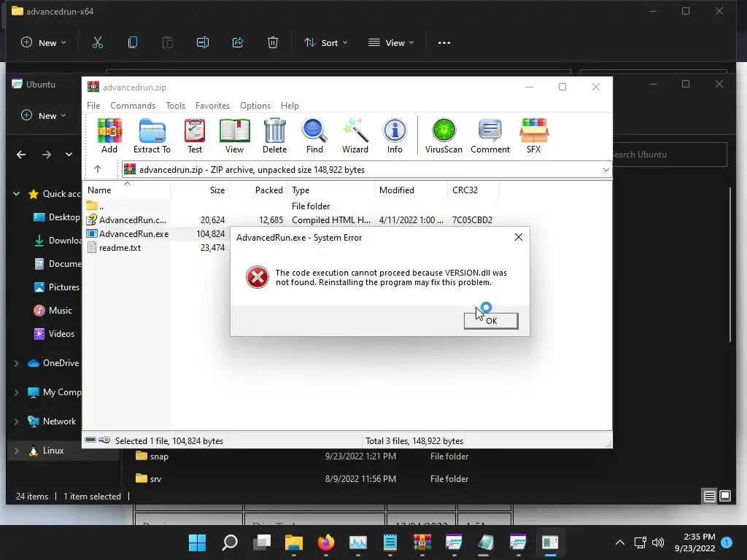
Task: Select snap folder in Ubuntu window
Action: click(x=159, y=456)
